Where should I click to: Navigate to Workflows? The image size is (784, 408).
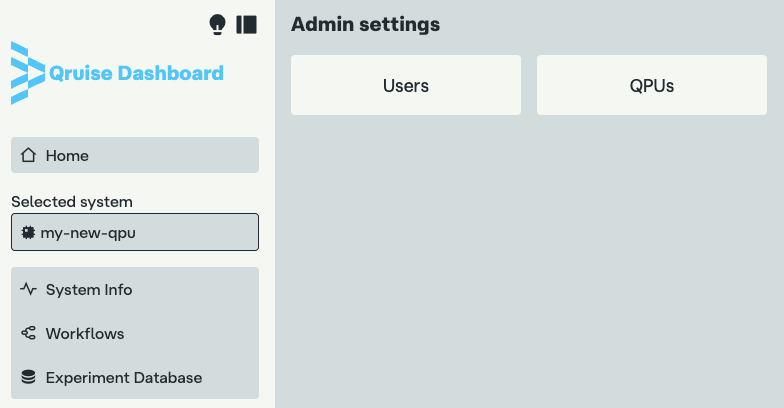85,334
